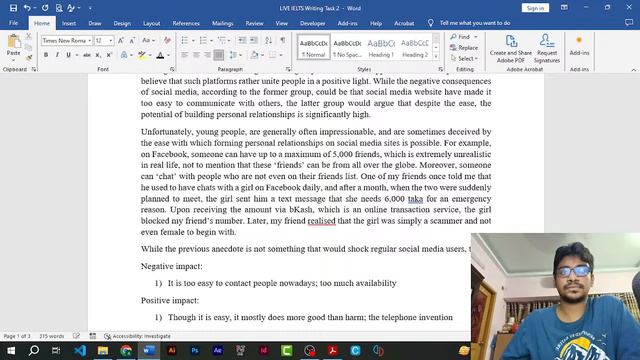Use the Format Painter brush
The image size is (640, 360).
(29, 58)
